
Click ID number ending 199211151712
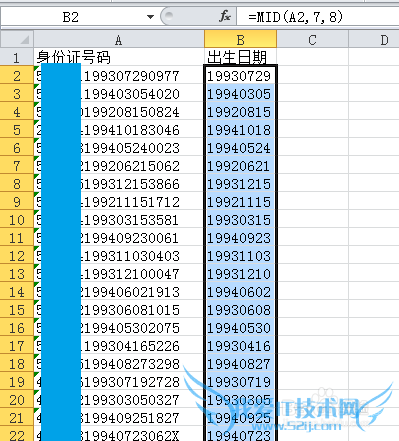tap(119, 201)
